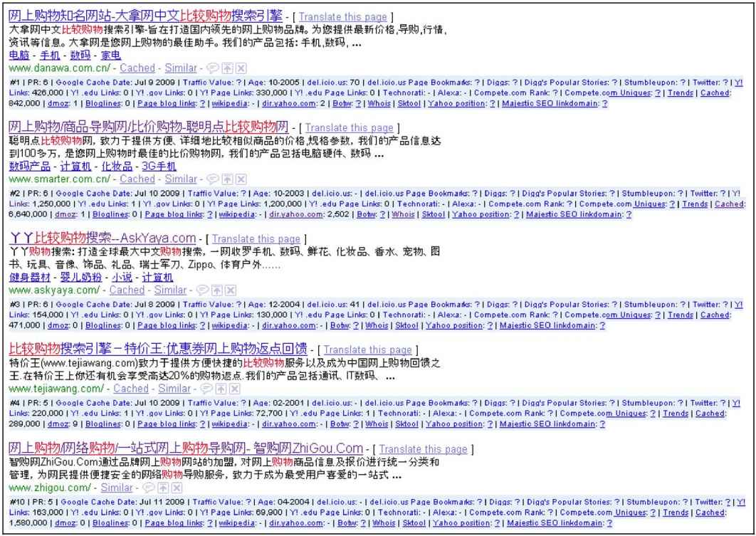The height and width of the screenshot is (536, 756).
Task: Remove the askyaya.com result using the X icon
Action: pos(231,290)
